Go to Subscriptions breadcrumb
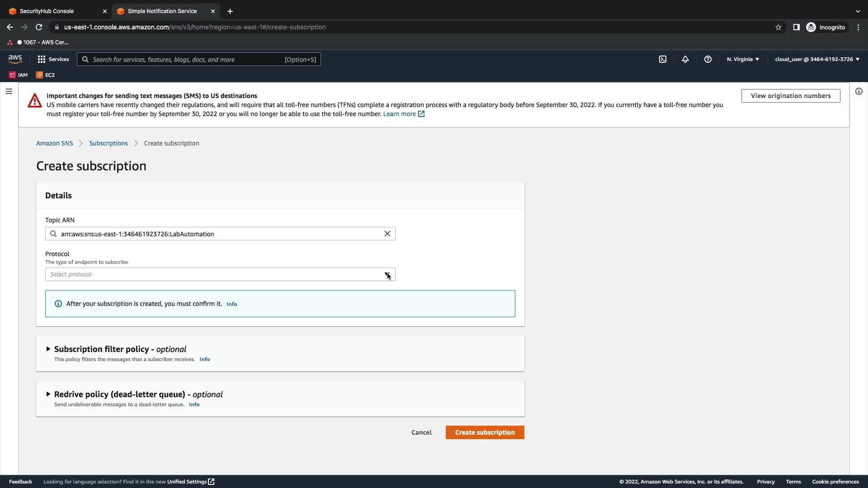The width and height of the screenshot is (868, 488). click(x=108, y=143)
